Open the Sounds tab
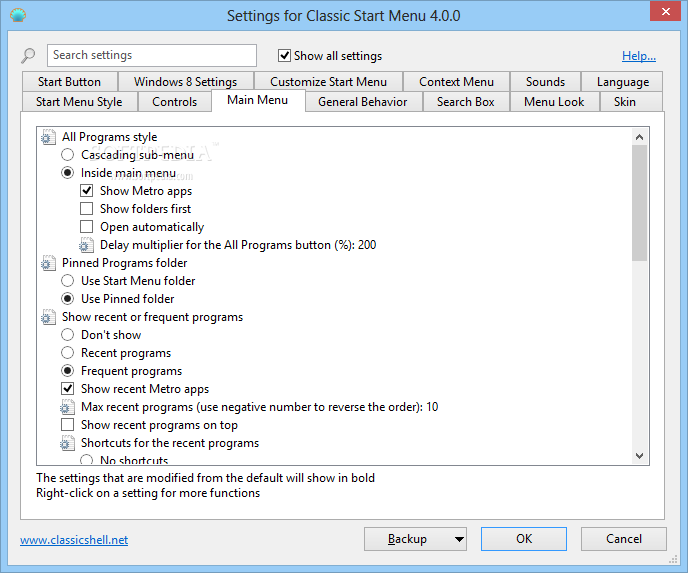 (545, 82)
